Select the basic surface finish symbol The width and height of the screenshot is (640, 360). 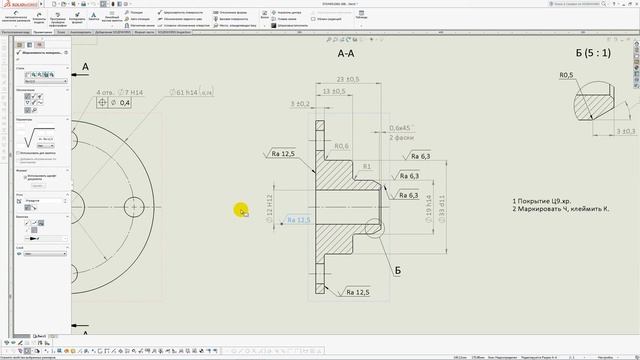[28, 97]
